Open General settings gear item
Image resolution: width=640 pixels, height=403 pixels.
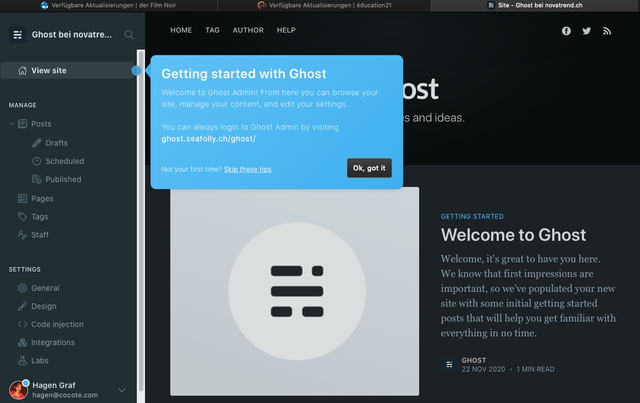(x=45, y=288)
